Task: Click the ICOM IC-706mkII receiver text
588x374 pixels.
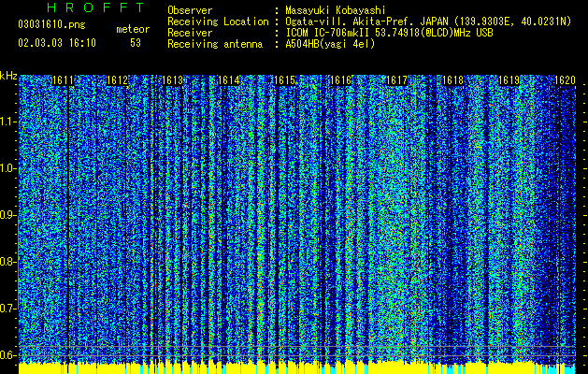Action: [389, 33]
